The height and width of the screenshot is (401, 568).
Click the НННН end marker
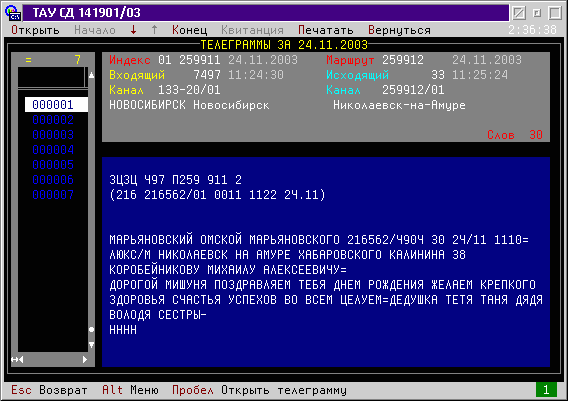pyautogui.click(x=123, y=330)
